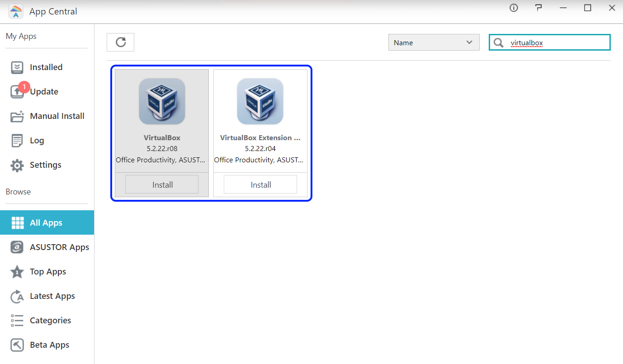Viewport: 623px width, 364px height.
Task: Open the info icon in title bar
Action: point(514,8)
